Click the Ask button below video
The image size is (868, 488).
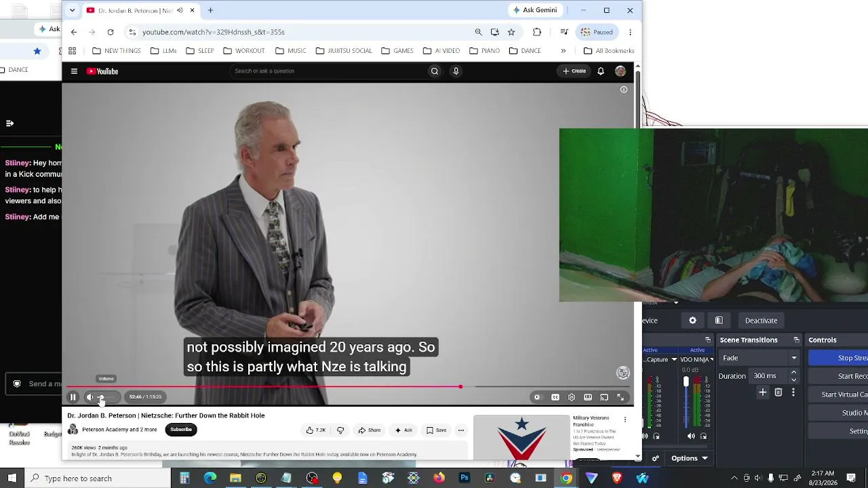[404, 430]
